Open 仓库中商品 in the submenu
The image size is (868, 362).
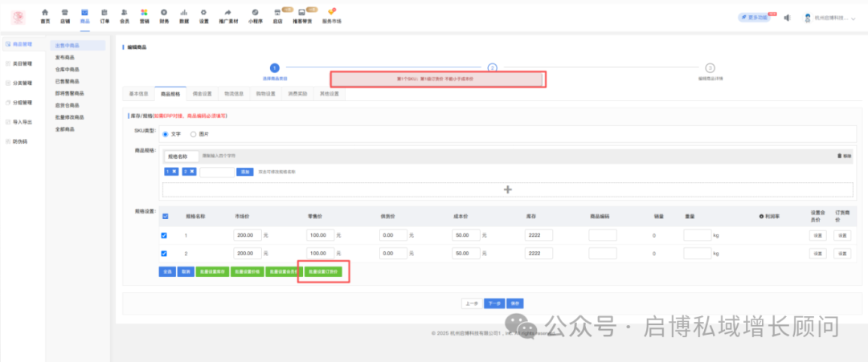pos(68,70)
